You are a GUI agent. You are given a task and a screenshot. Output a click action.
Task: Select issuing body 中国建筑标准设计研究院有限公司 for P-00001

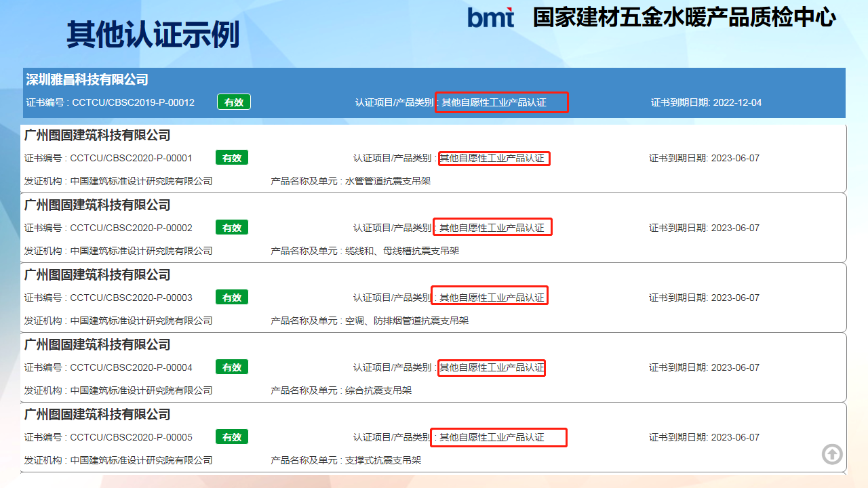coord(141,181)
